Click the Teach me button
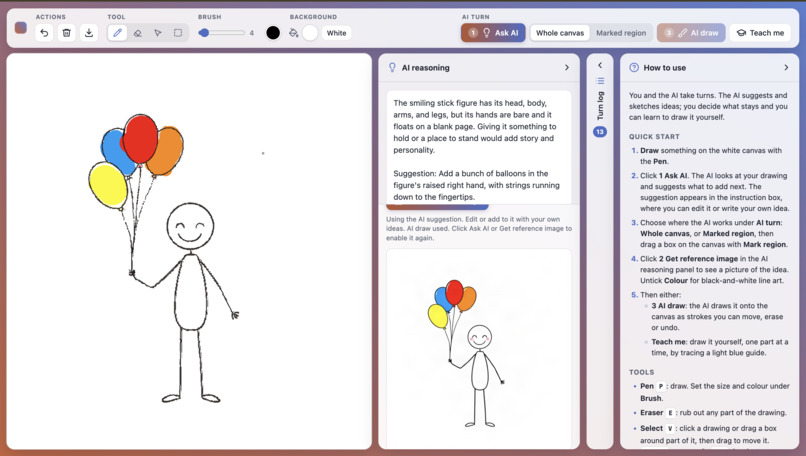Viewport: 806px width, 456px height. tap(760, 33)
